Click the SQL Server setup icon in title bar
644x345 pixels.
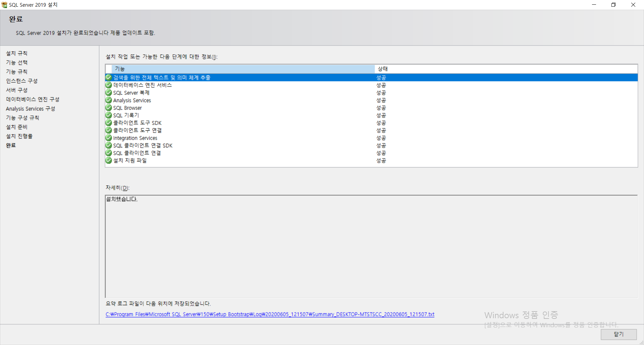(x=4, y=5)
